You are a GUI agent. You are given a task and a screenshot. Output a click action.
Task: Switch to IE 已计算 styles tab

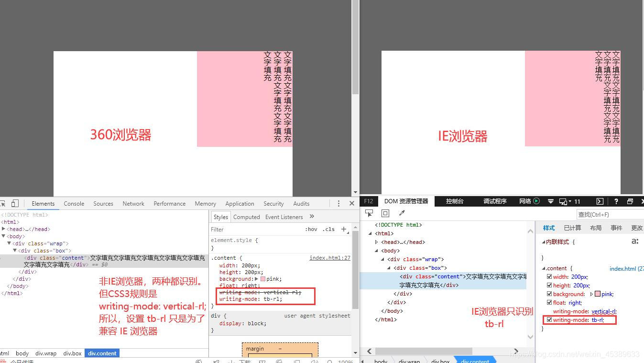coord(572,228)
